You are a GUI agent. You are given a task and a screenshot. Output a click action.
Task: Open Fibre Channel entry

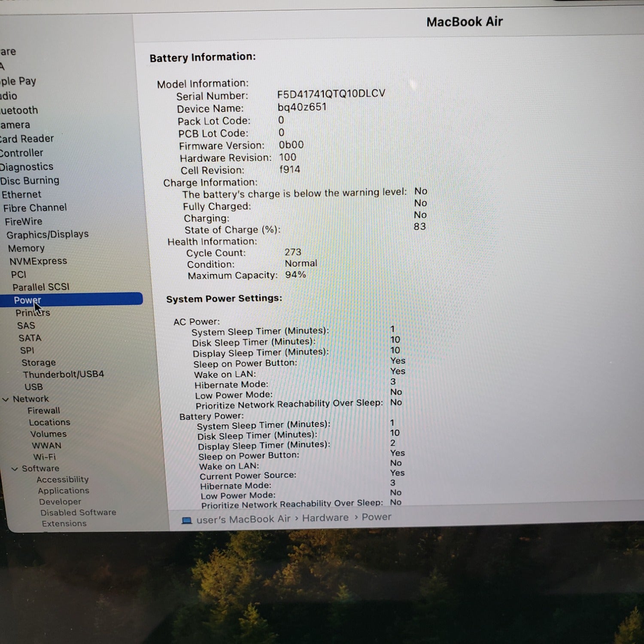coord(35,208)
